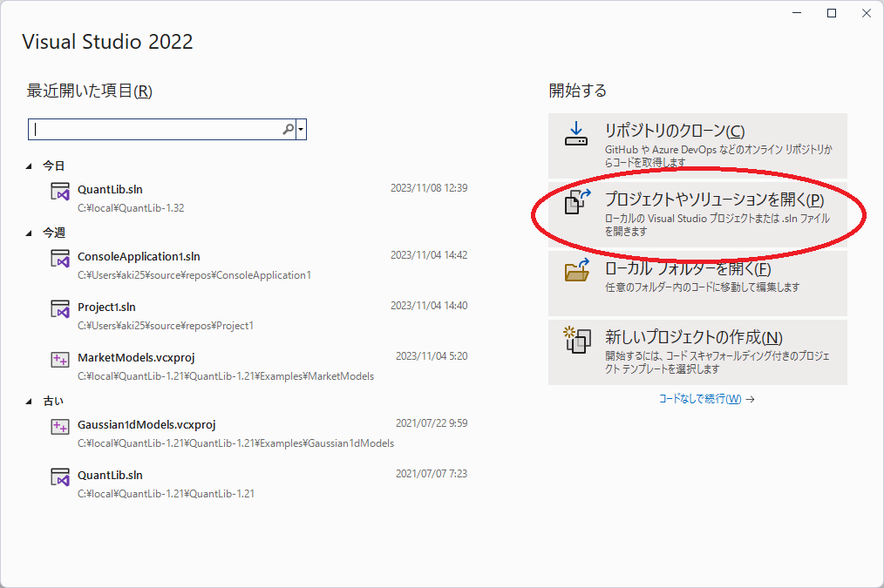Click the 最近開いた項目(R) heading
884x588 pixels.
coord(90,91)
